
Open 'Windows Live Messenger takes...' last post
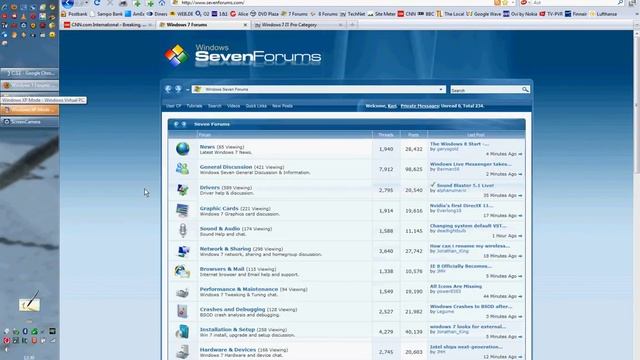471,164
